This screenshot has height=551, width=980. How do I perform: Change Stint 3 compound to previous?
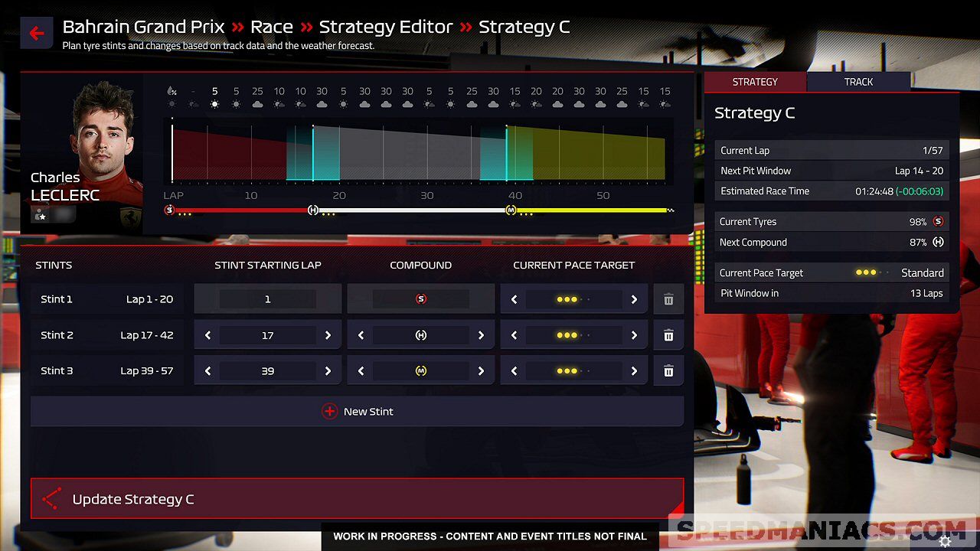(361, 371)
